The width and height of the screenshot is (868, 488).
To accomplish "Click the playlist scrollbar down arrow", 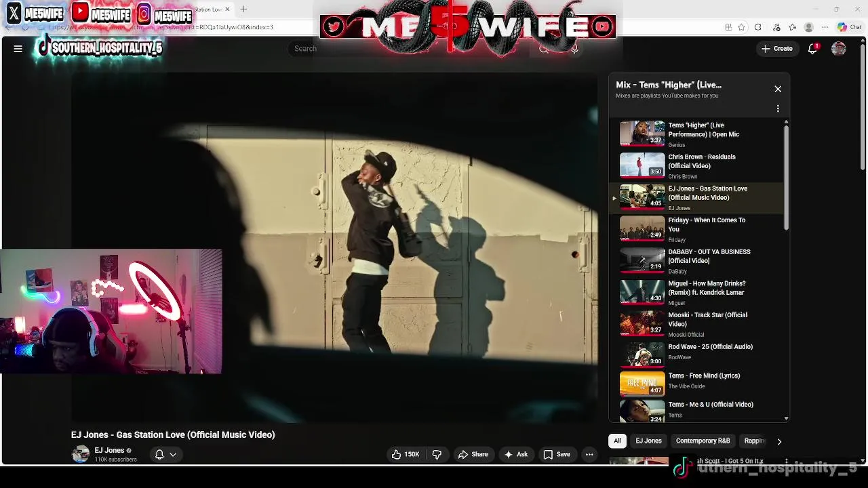I will pos(786,419).
